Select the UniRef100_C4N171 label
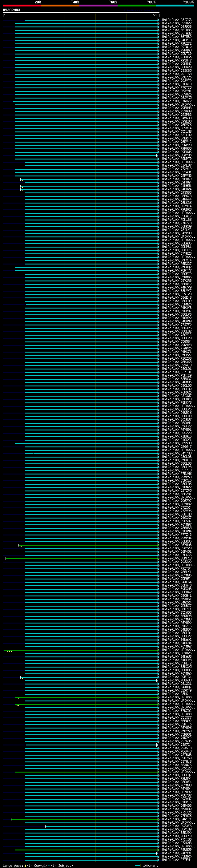Image resolution: width=197 pixels, height=868 pixels. coord(177,819)
